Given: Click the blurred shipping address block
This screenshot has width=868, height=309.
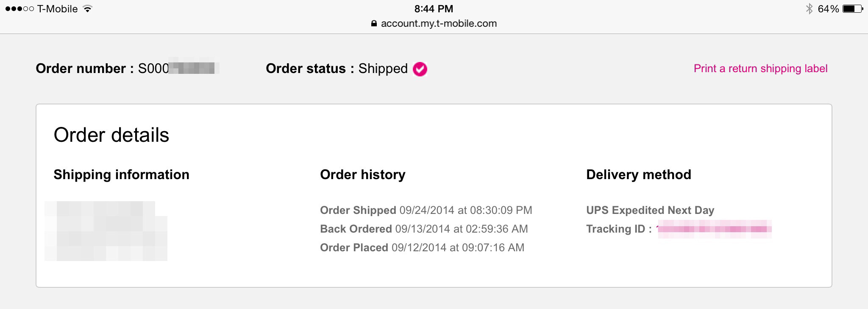Looking at the screenshot, I should pyautogui.click(x=106, y=231).
